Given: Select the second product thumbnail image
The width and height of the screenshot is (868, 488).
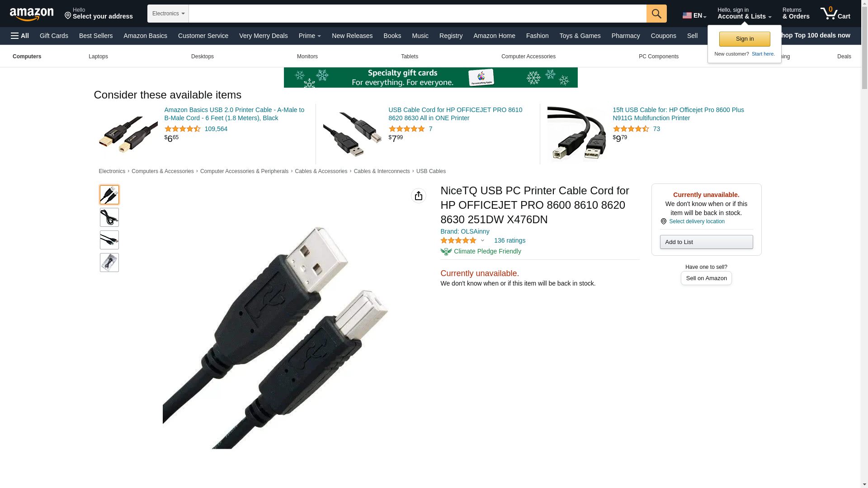Looking at the screenshot, I should pos(109,217).
